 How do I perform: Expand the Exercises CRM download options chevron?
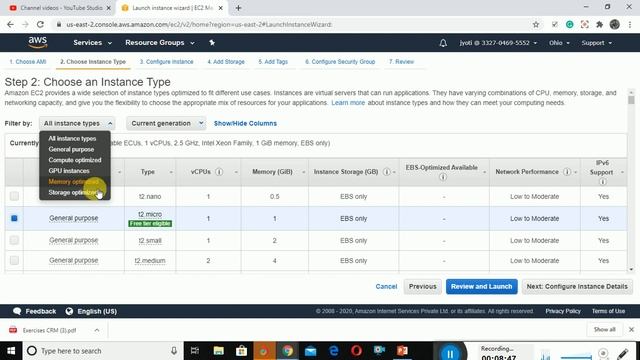(x=97, y=330)
